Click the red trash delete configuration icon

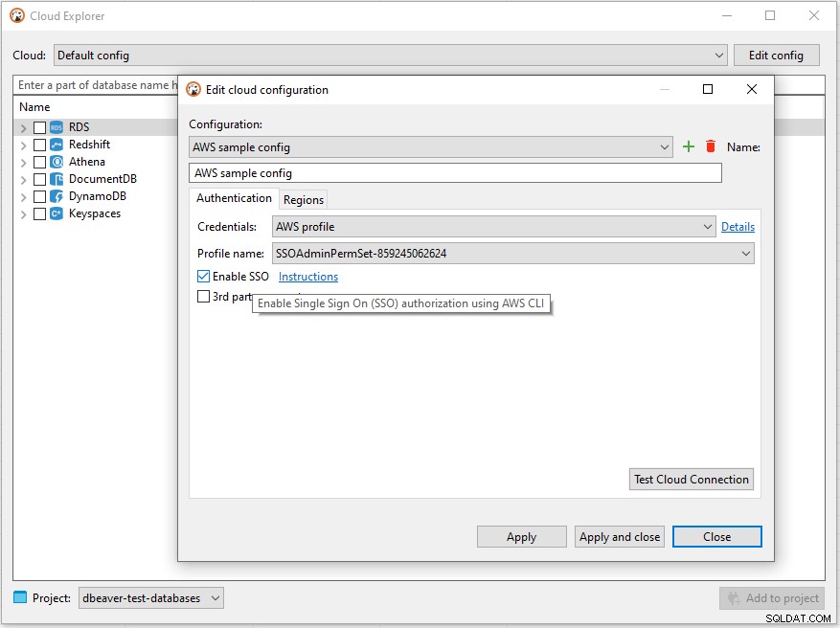[x=711, y=146]
